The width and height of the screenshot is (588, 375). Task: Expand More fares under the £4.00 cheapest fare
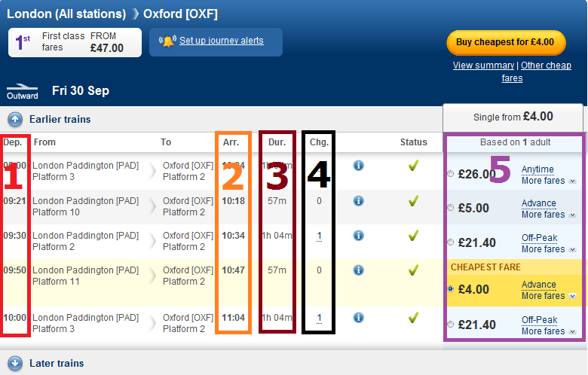548,296
